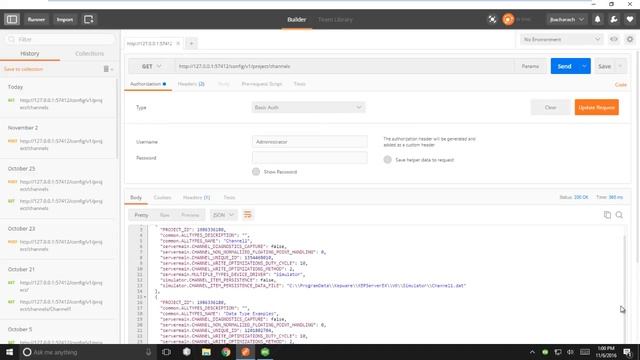
Task: Click the orange sync status icon
Action: (x=508, y=19)
